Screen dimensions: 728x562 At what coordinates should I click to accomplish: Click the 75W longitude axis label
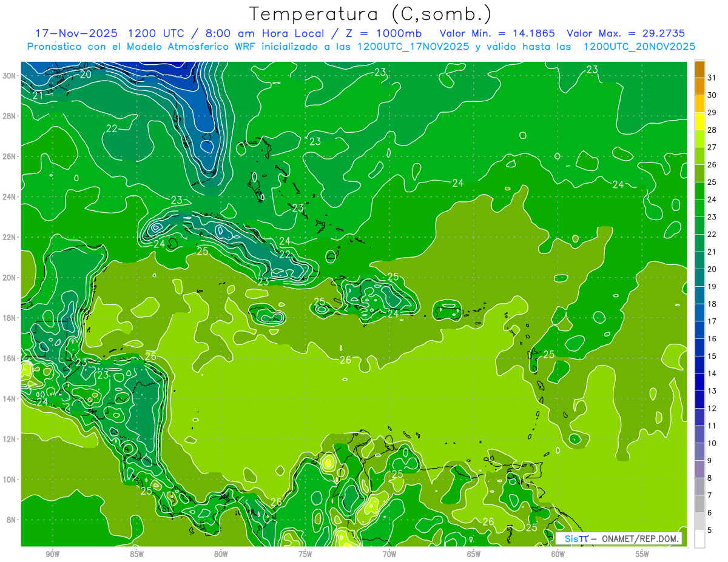coord(305,554)
